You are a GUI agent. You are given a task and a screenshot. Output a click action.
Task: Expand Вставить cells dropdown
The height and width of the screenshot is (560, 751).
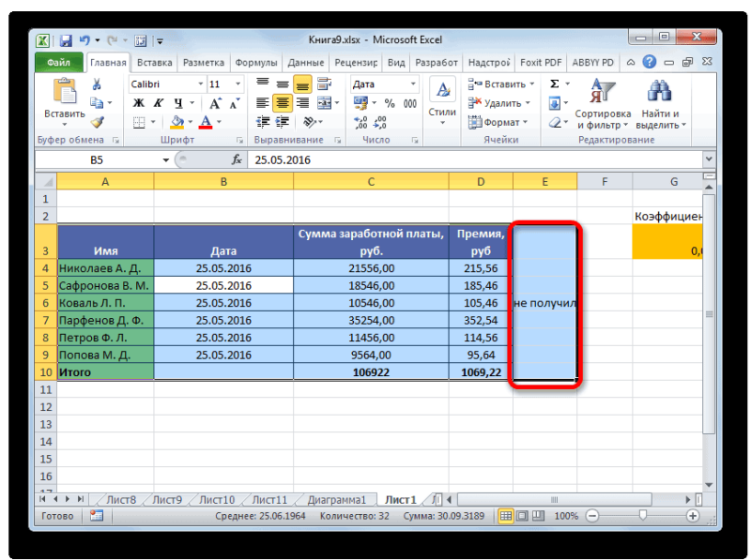pos(532,84)
